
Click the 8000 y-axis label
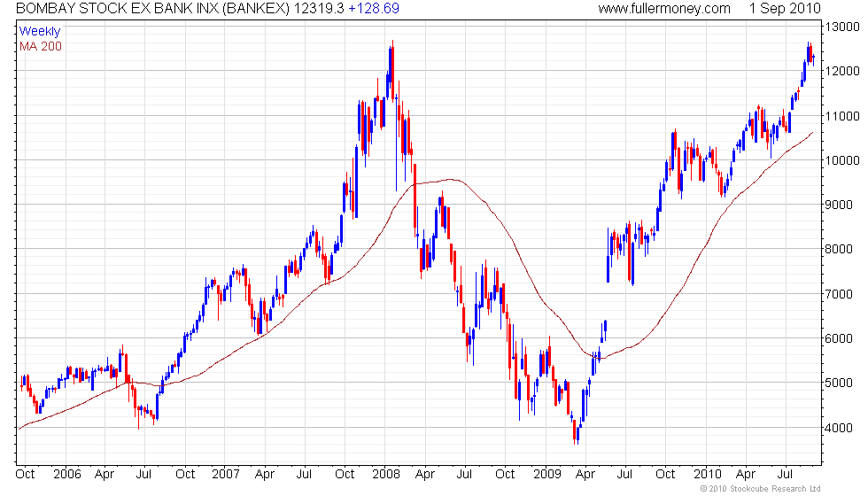point(840,249)
